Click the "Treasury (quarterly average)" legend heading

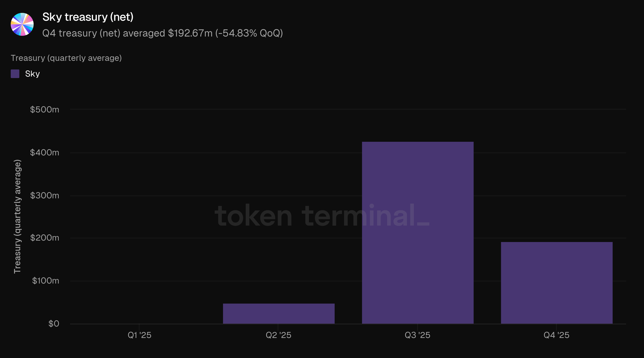click(66, 58)
